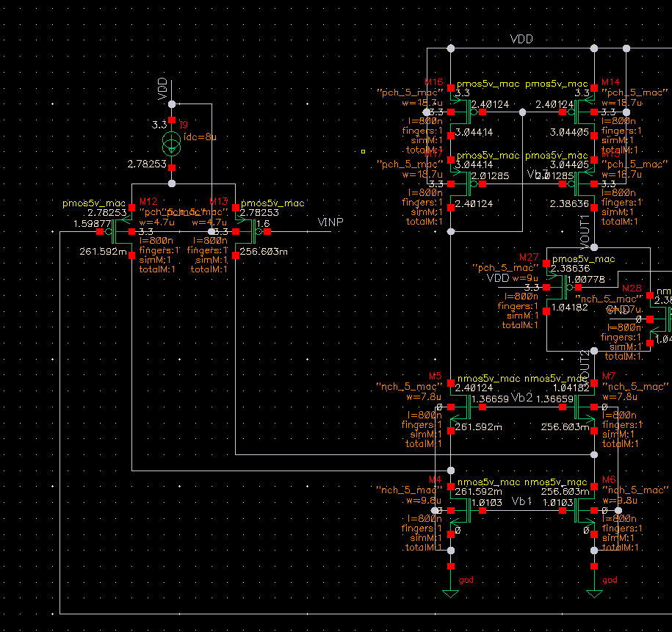Click the VINP net label
This screenshot has height=632, width=672.
pos(330,222)
